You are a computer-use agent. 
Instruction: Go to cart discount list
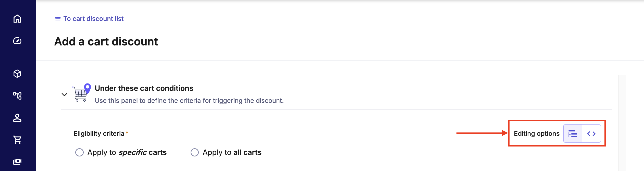[93, 19]
